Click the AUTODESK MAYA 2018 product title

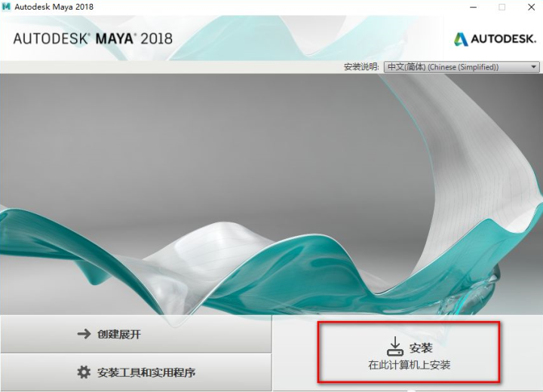click(93, 38)
